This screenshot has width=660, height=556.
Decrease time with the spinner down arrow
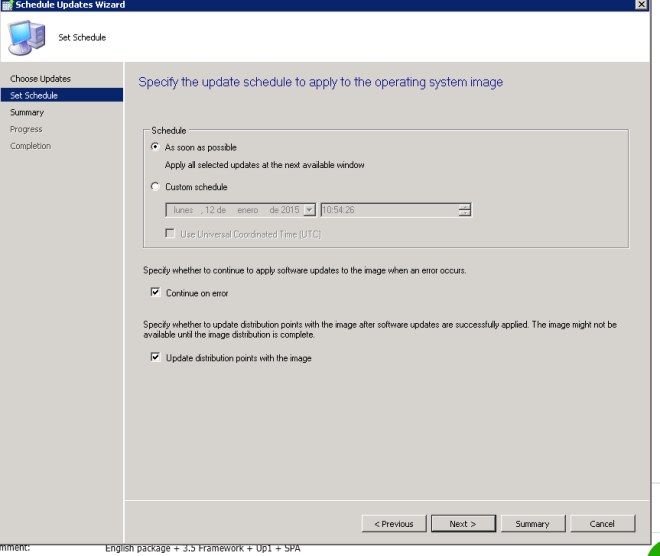(x=464, y=213)
